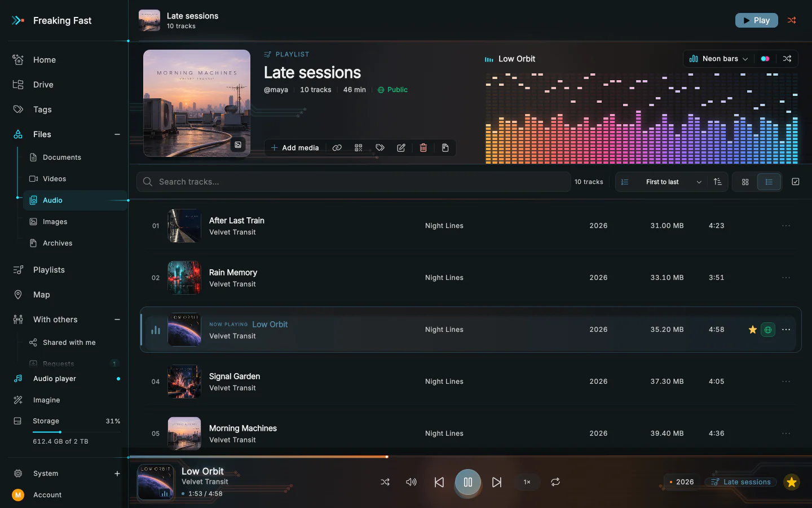The width and height of the screenshot is (812, 508).
Task: Delete playlist with the red trash icon
Action: [423, 148]
